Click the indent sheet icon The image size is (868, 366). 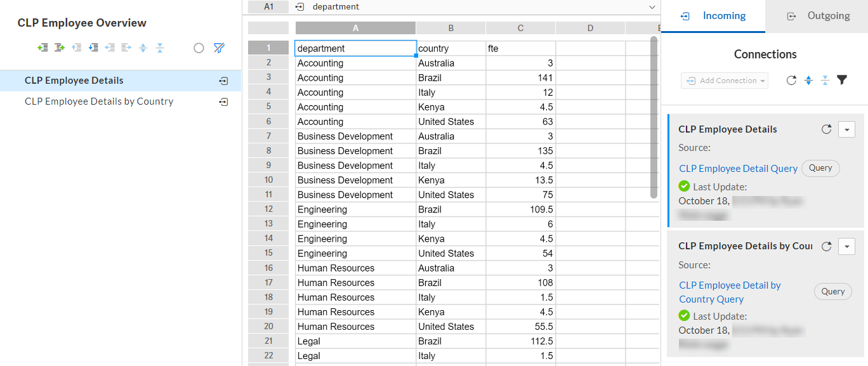(126, 48)
